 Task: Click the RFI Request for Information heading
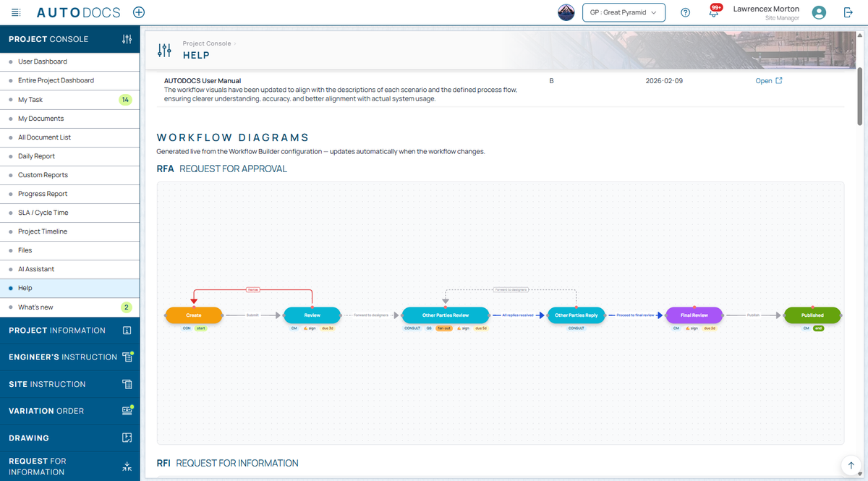[x=228, y=463]
